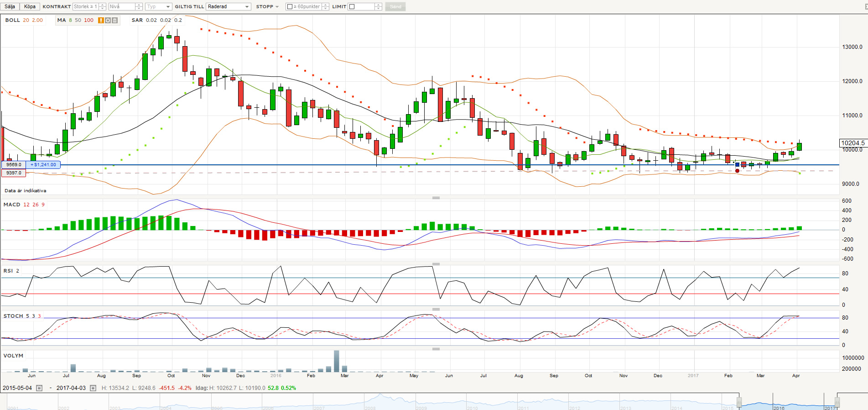Click the left handle of timeline range slider
Image resolution: width=868 pixels, height=410 pixels.
point(739,403)
